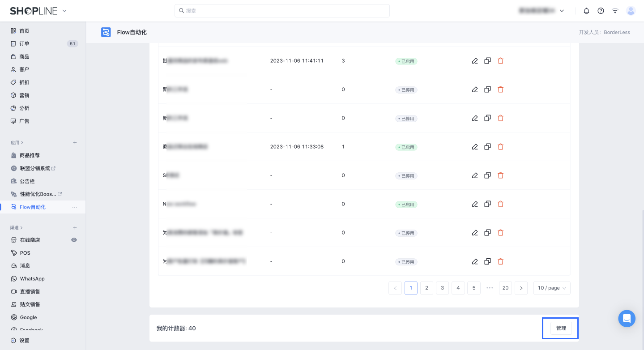Go to next page of workflows

pos(521,288)
